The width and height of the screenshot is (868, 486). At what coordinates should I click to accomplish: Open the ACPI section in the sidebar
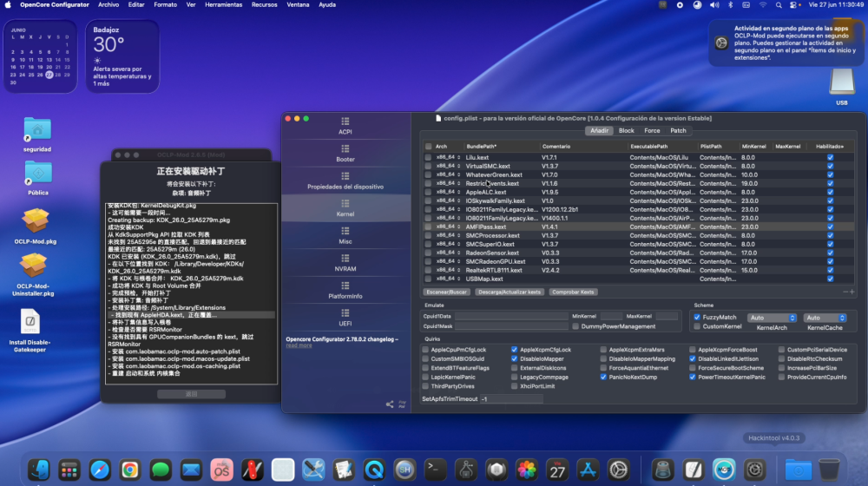point(345,126)
